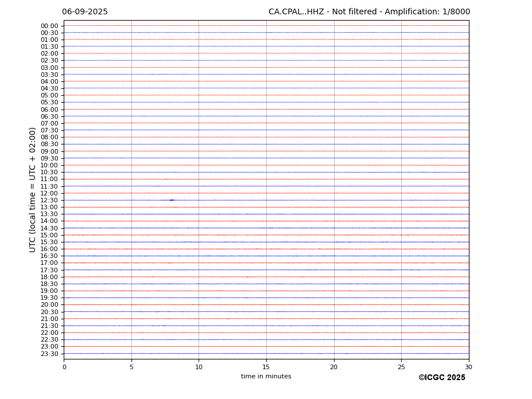The height and width of the screenshot is (399, 532).
Task: Click x-axis tick label 0
Action: (64, 367)
